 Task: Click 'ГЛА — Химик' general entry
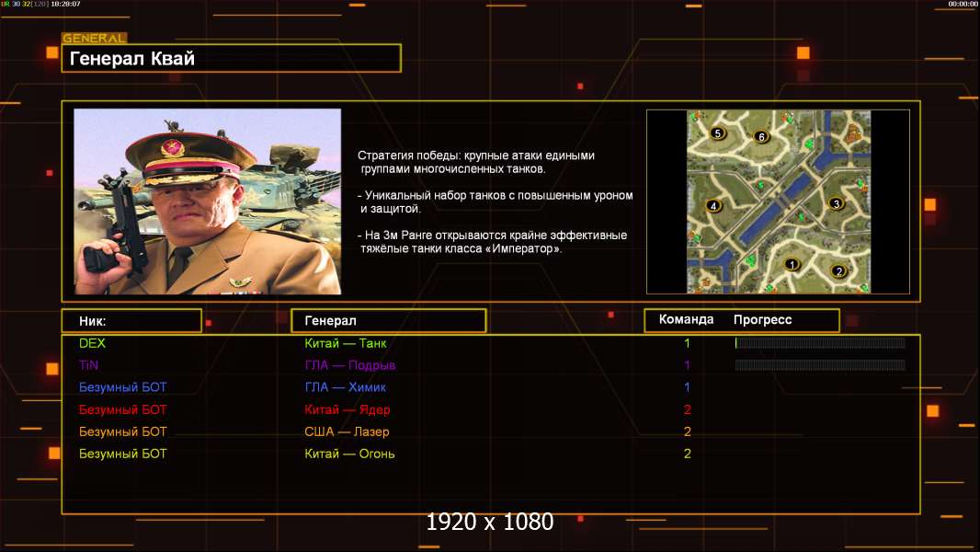tap(345, 387)
